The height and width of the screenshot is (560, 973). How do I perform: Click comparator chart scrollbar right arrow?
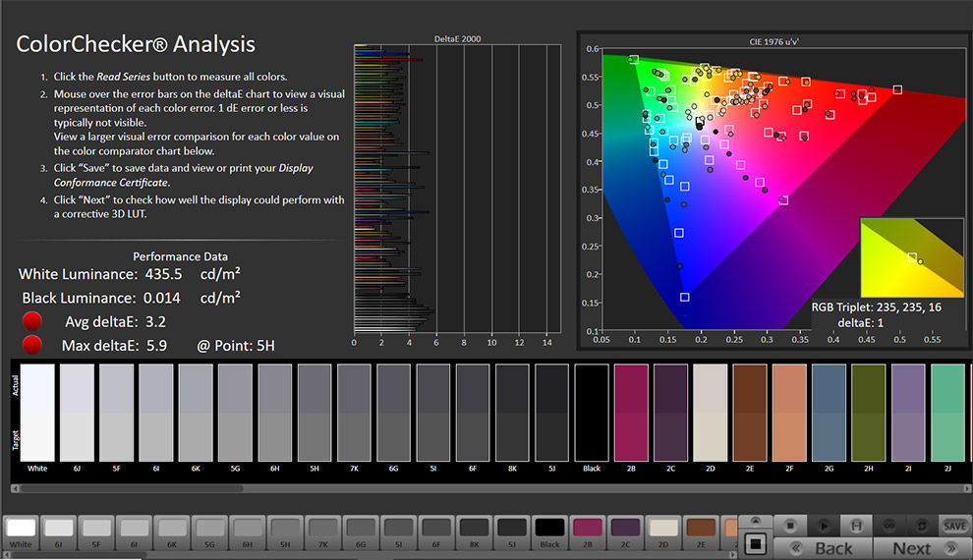[x=967, y=488]
